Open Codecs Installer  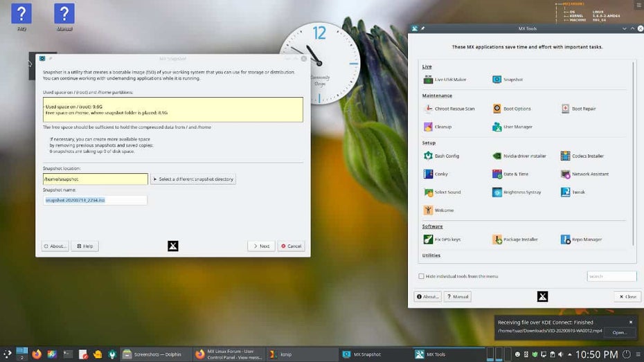(582, 156)
